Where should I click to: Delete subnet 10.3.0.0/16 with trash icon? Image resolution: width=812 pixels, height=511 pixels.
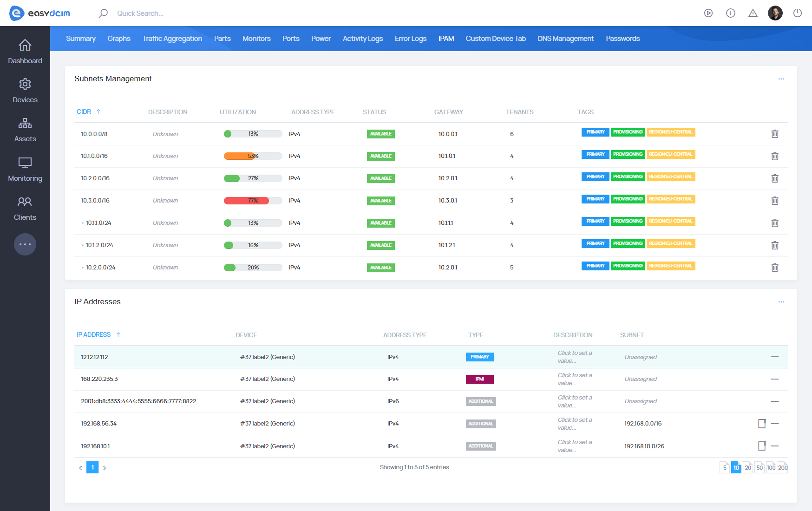point(775,201)
